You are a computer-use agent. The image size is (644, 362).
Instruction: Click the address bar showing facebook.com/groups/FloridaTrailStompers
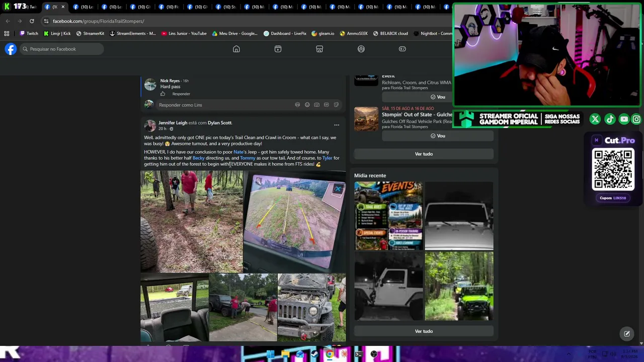pos(98,21)
